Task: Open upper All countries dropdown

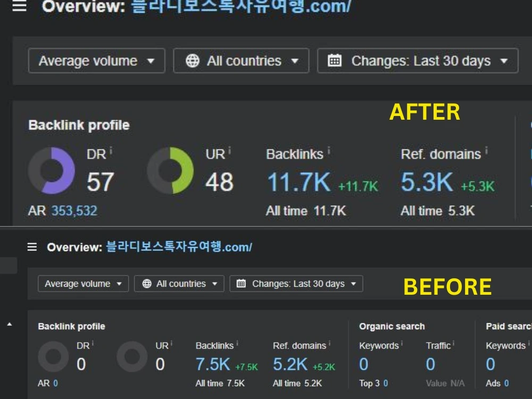Action: pyautogui.click(x=241, y=61)
